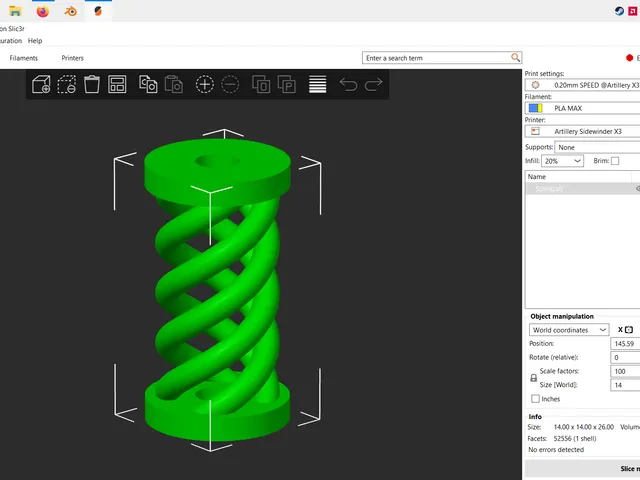The height and width of the screenshot is (480, 640).
Task: Open the Supports None dropdown
Action: click(597, 147)
